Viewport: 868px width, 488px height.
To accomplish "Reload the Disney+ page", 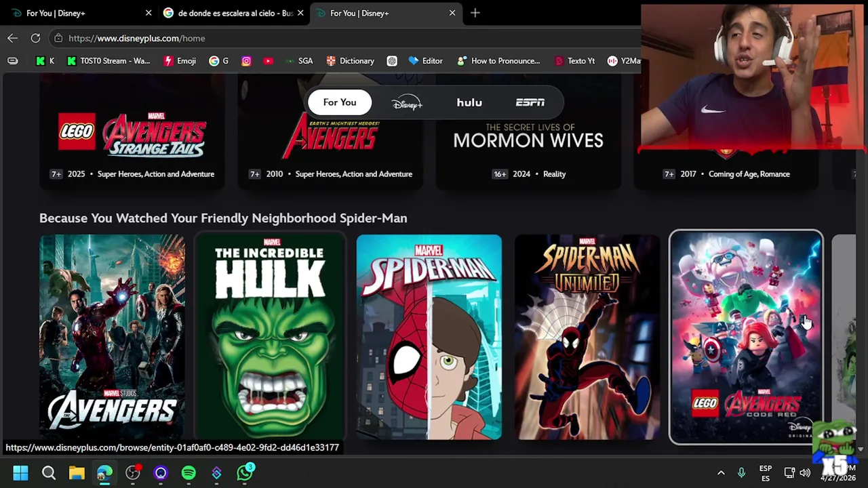I will point(35,38).
